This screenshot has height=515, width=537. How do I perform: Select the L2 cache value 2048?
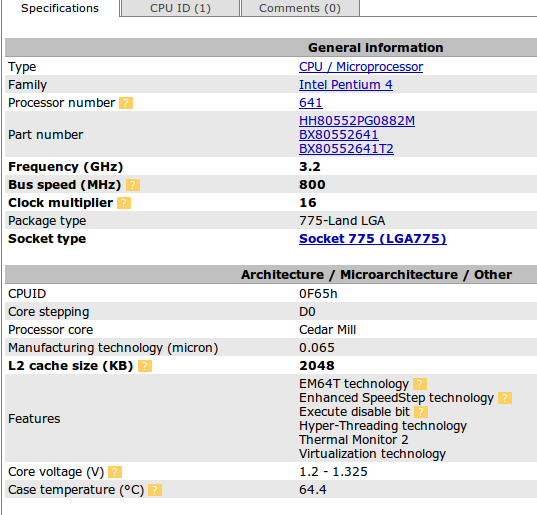coord(316,366)
